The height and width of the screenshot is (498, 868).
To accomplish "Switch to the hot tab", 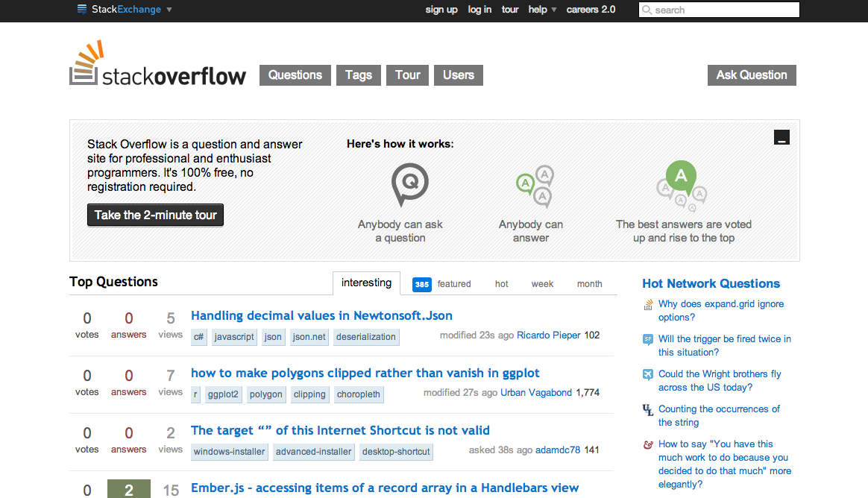I will [x=502, y=284].
